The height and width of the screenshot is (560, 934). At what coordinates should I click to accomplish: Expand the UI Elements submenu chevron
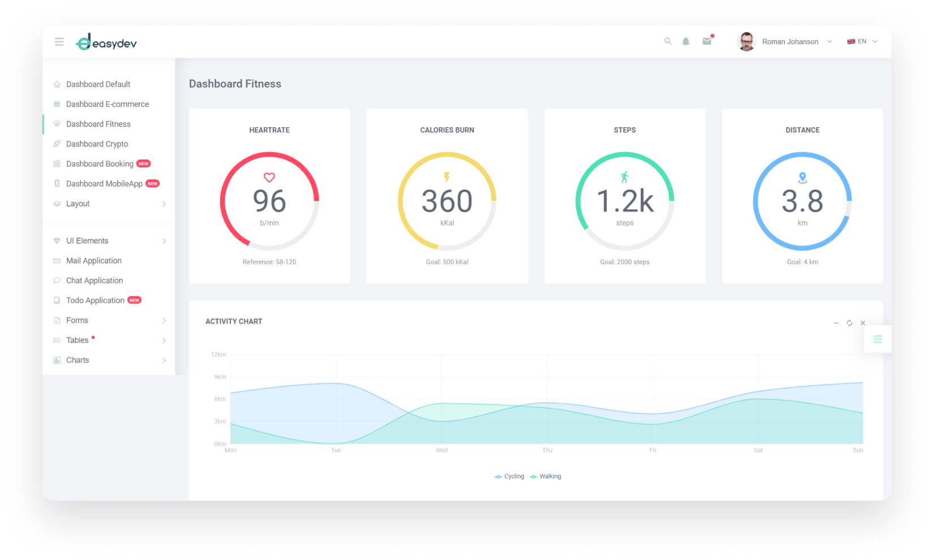pyautogui.click(x=164, y=241)
